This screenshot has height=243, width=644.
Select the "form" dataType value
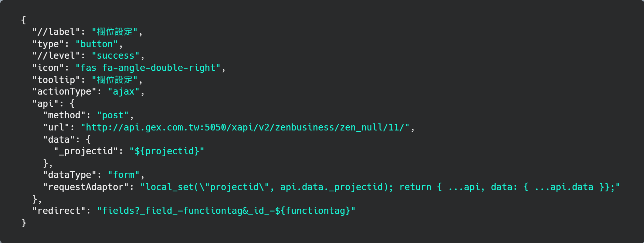[124, 175]
